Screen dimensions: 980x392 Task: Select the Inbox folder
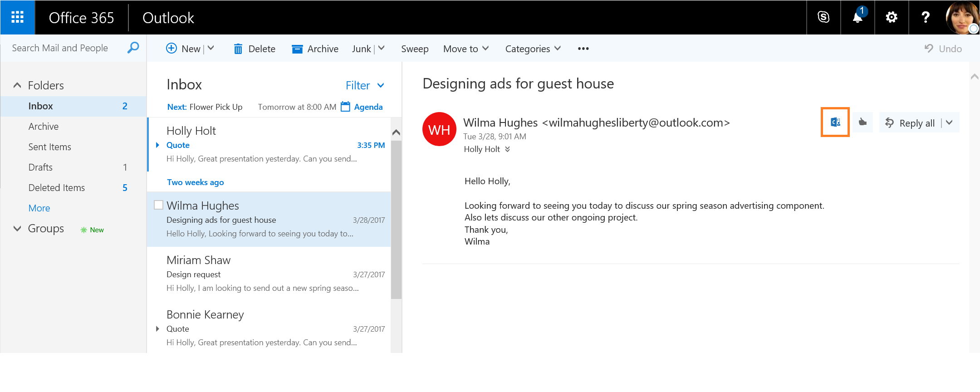(73, 106)
